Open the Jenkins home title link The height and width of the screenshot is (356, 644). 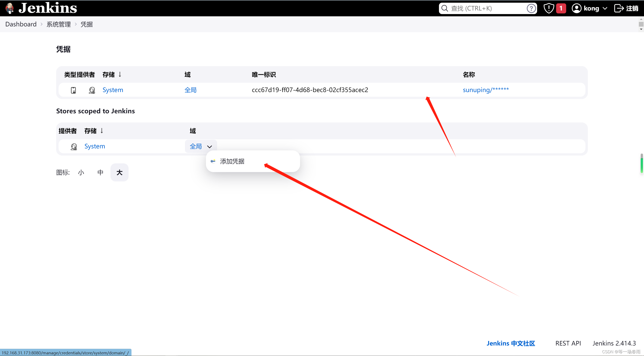[x=48, y=8]
